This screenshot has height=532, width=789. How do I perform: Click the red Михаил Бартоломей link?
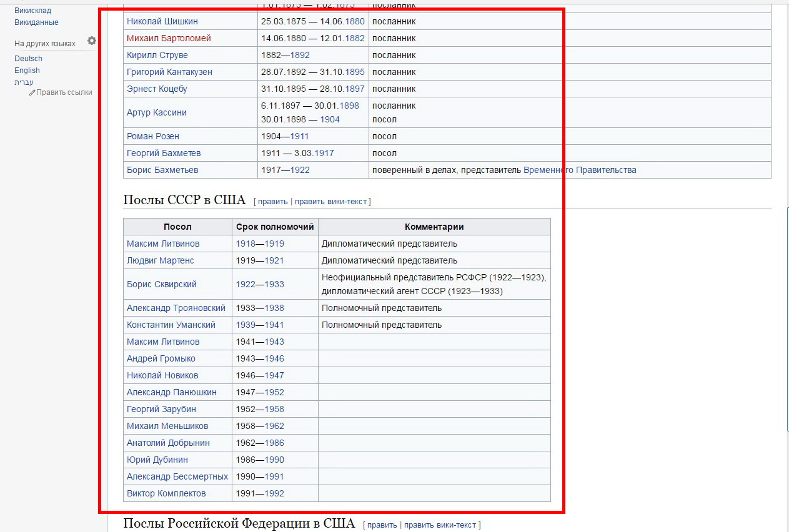(169, 38)
